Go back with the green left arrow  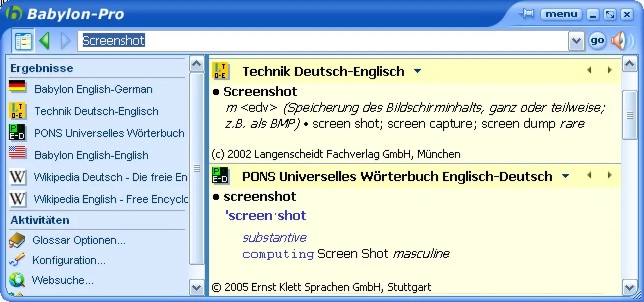click(45, 41)
